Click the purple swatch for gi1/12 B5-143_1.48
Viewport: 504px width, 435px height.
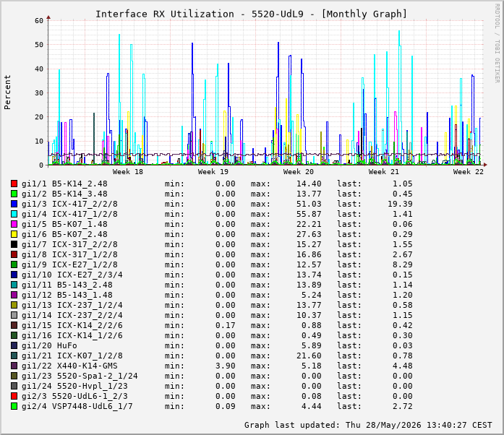pyautogui.click(x=14, y=295)
